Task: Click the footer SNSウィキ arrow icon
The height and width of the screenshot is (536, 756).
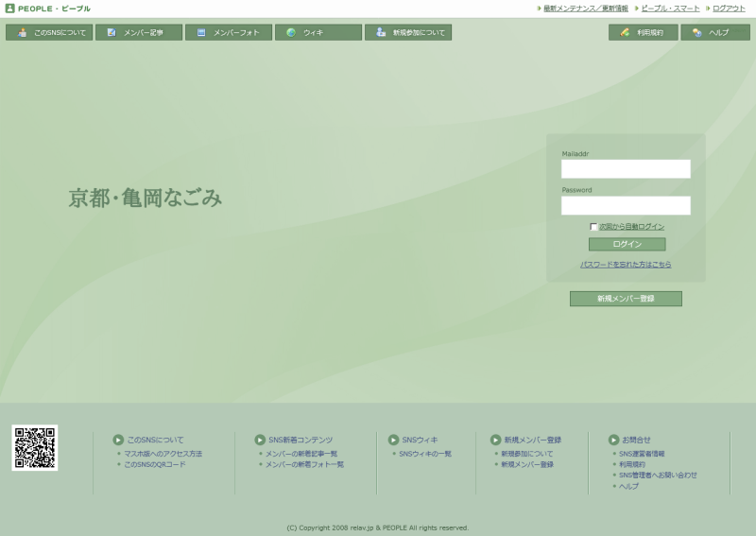Action: tap(394, 440)
